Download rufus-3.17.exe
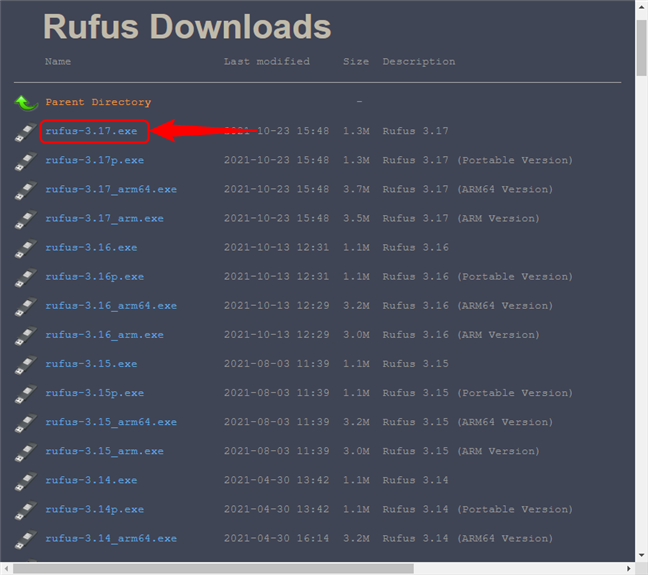Viewport: 648px width, 575px height. point(91,131)
